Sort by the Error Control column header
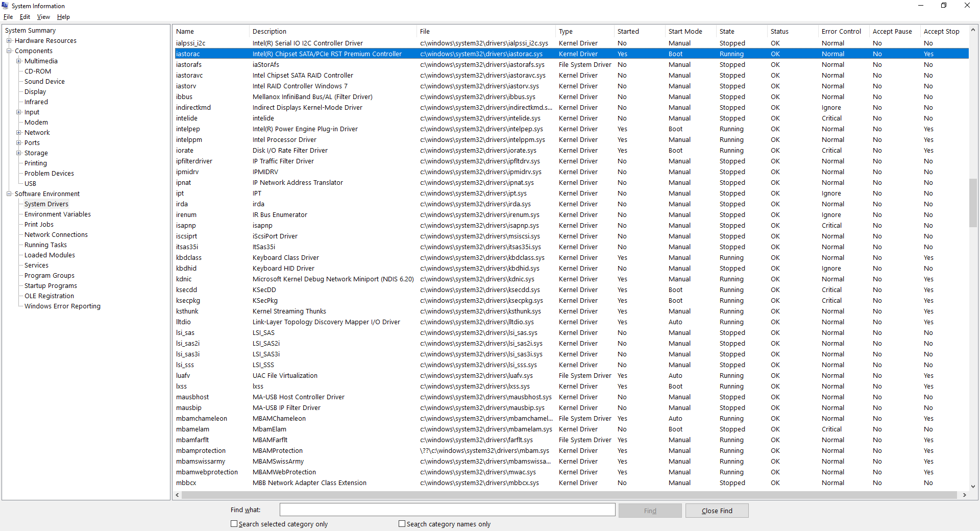 point(844,31)
